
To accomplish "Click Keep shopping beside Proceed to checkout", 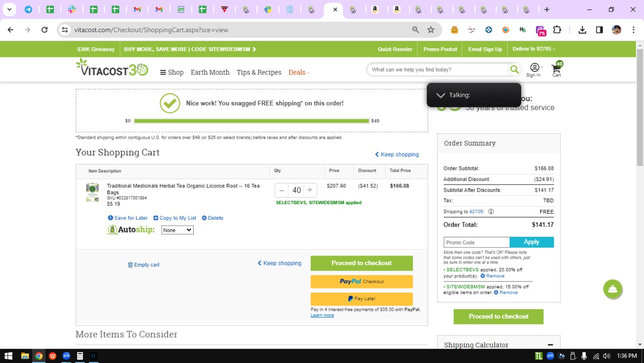I will 279,263.
